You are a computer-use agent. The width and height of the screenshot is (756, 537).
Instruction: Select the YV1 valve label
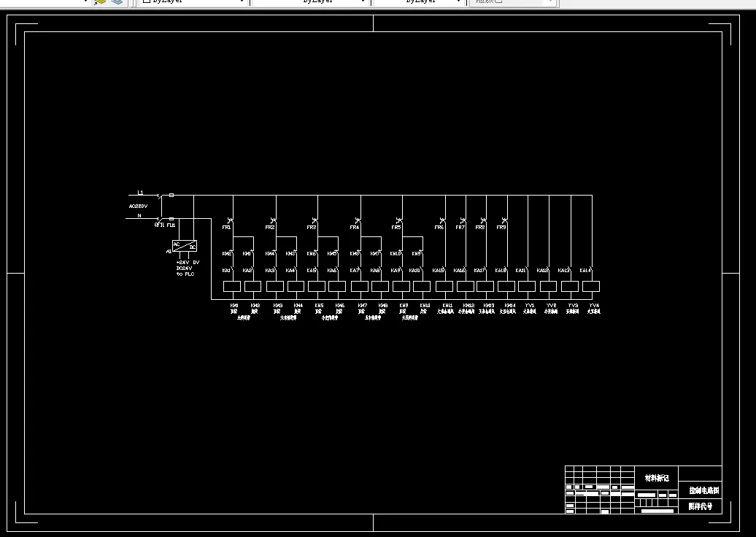tap(530, 306)
